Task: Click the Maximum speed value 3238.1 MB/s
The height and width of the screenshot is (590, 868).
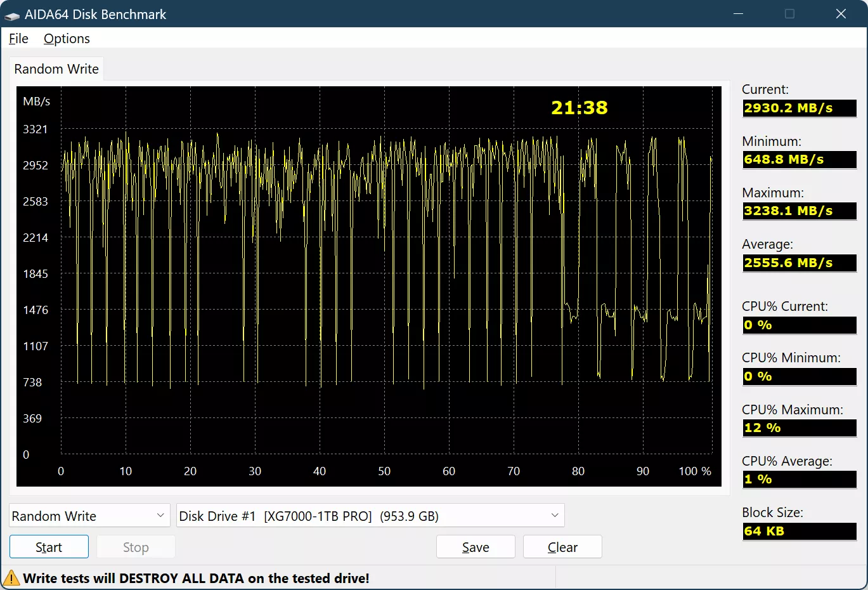Action: (x=799, y=211)
